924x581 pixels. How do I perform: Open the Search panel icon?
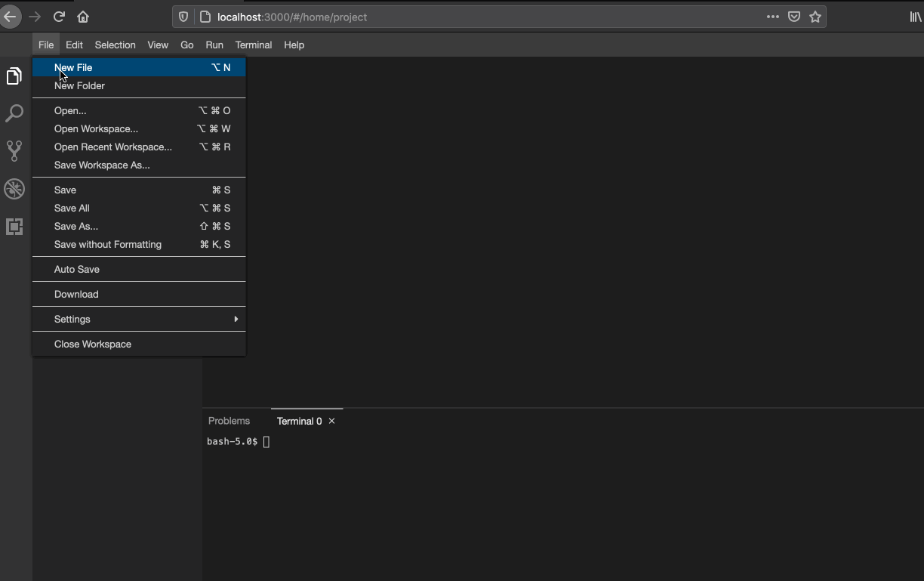click(x=14, y=113)
